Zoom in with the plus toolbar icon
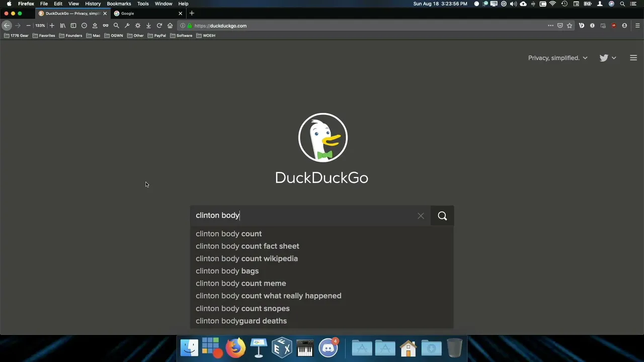Image resolution: width=644 pixels, height=362 pixels. [x=52, y=26]
